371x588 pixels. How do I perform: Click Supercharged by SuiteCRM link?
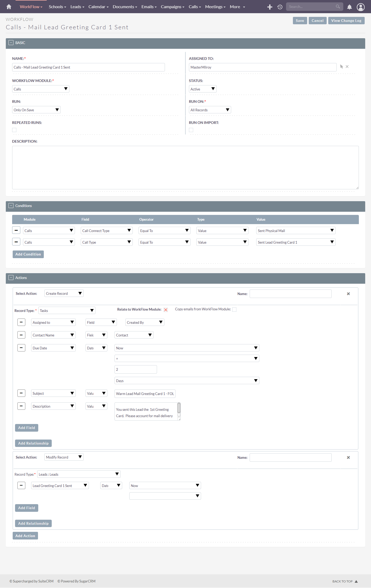tap(31, 581)
